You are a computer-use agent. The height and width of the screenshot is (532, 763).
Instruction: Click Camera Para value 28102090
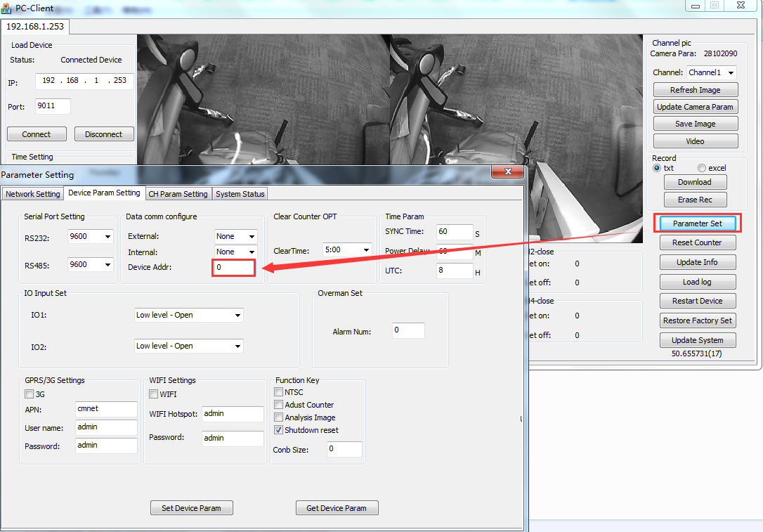pyautogui.click(x=720, y=53)
